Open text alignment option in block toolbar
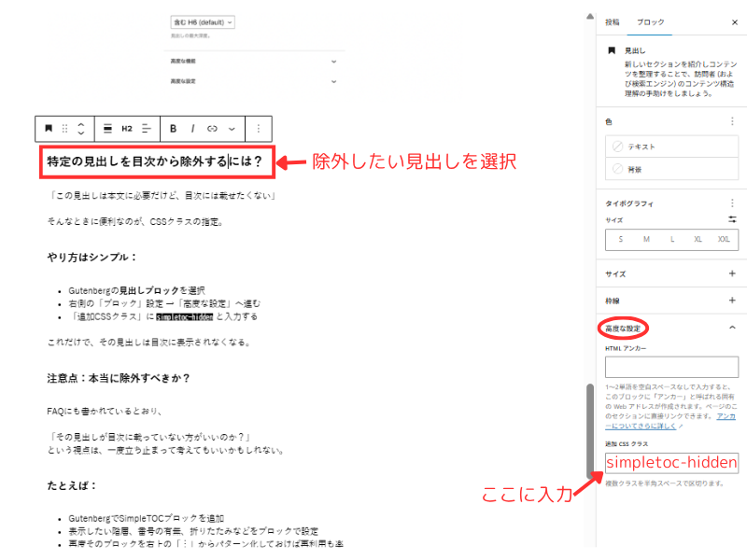This screenshot has width=747, height=560. tap(147, 129)
